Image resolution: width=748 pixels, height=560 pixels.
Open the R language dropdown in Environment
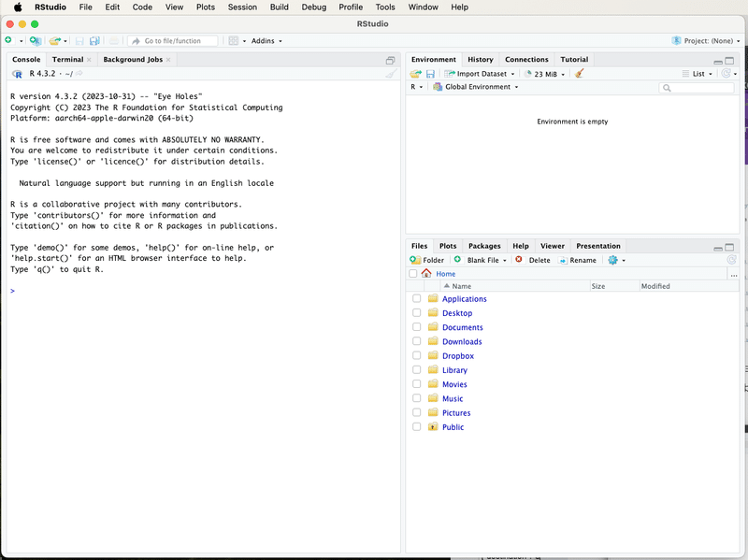pos(416,87)
